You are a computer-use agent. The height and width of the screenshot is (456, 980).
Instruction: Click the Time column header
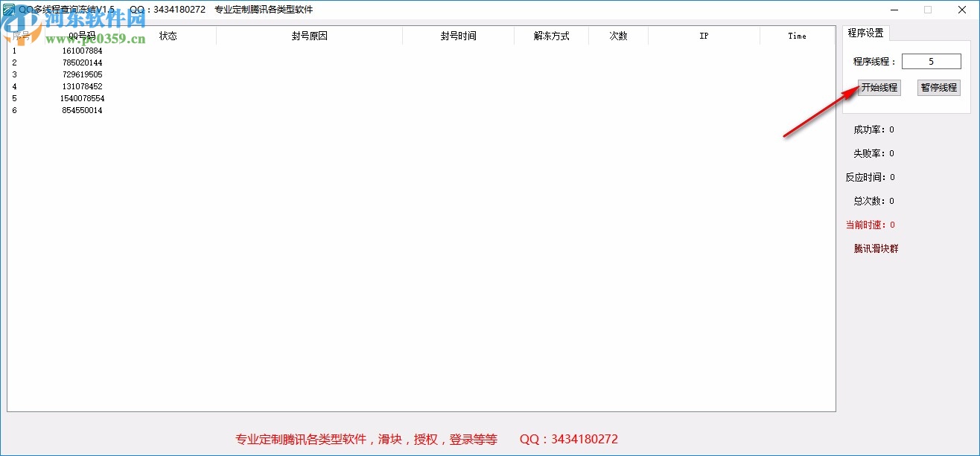[x=797, y=35]
